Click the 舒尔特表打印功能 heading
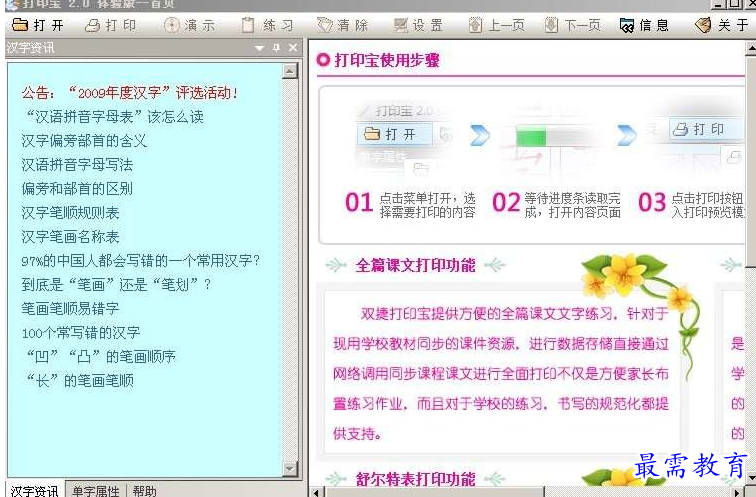Image resolution: width=756 pixels, height=497 pixels. coord(416,479)
